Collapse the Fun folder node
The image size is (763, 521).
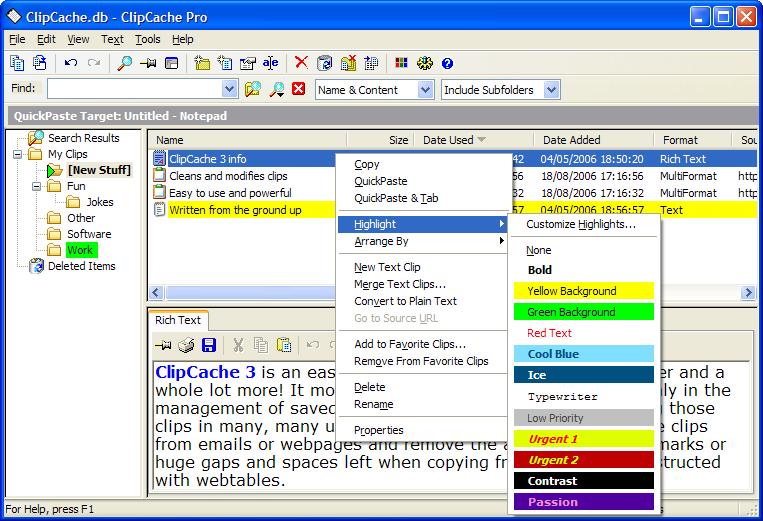tap(37, 186)
